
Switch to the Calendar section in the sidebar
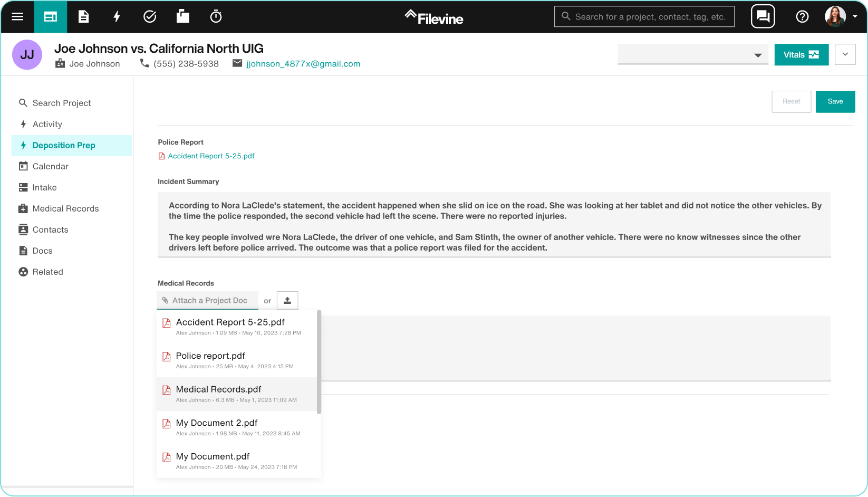50,166
